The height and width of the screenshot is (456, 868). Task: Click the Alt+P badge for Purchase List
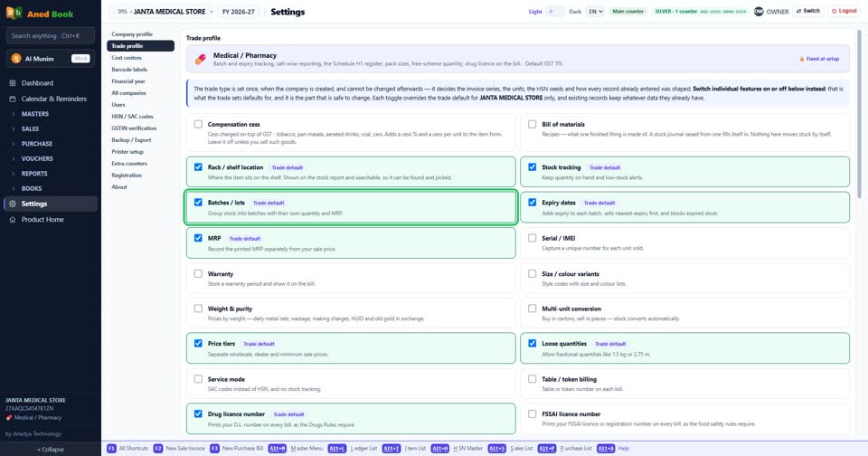pyautogui.click(x=546, y=448)
